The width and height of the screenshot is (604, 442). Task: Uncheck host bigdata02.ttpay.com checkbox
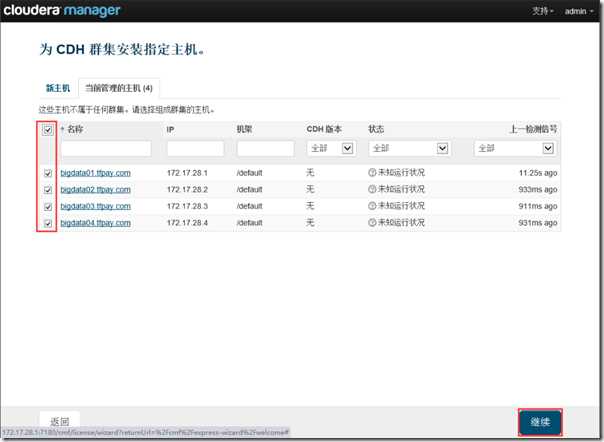[x=48, y=190]
